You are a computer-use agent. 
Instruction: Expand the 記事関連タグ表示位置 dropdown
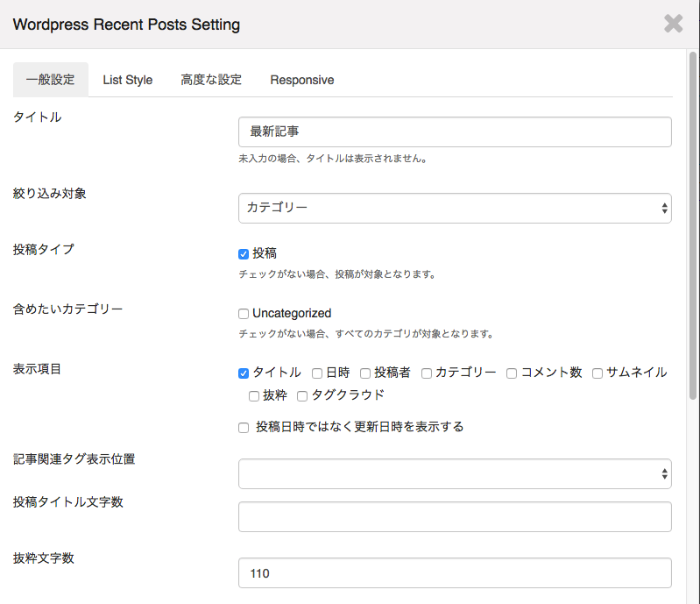pos(455,473)
